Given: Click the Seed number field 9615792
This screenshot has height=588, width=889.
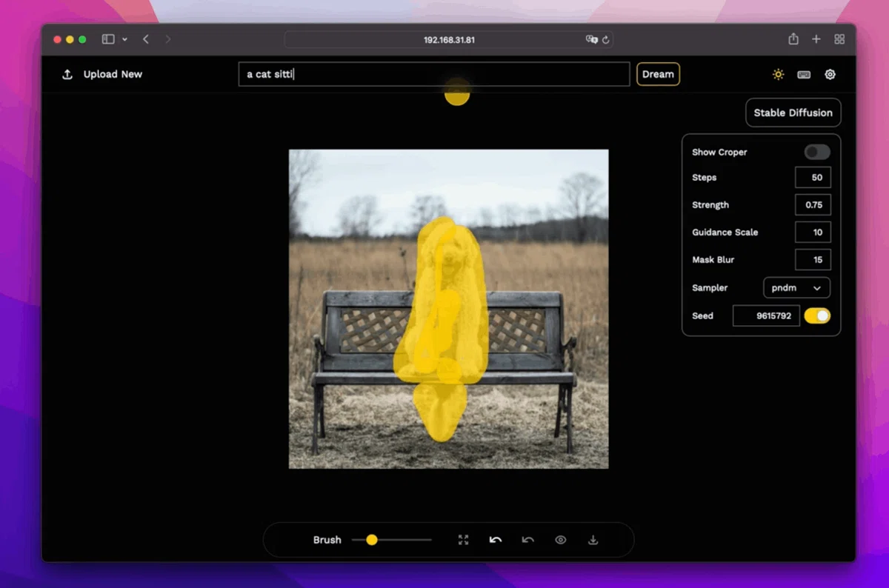Looking at the screenshot, I should click(x=766, y=315).
